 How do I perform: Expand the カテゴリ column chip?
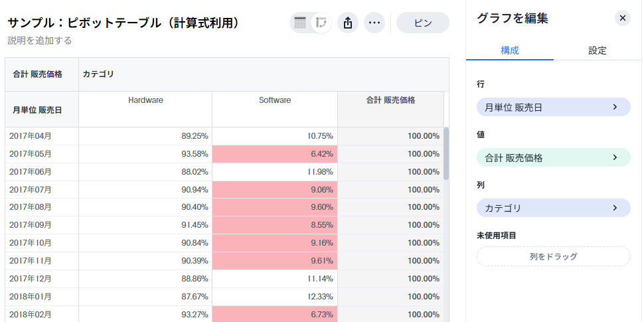click(554, 208)
